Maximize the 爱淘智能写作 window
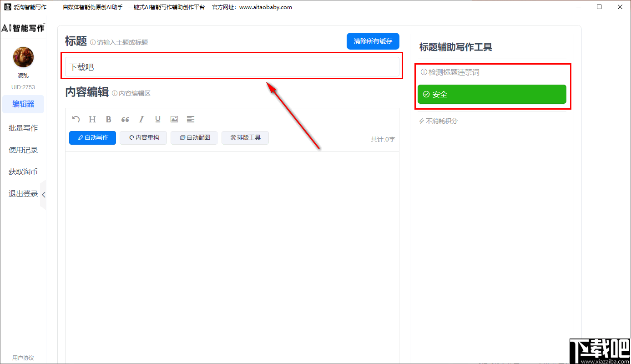Viewport: 631px width, 364px height. point(599,7)
